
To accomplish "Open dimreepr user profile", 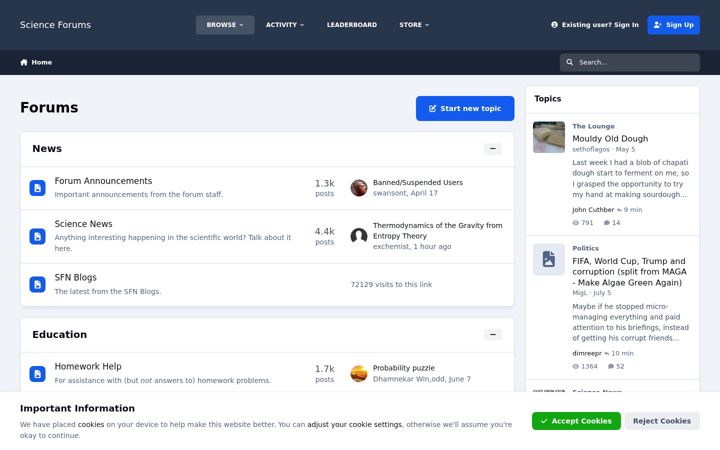I will tap(587, 354).
